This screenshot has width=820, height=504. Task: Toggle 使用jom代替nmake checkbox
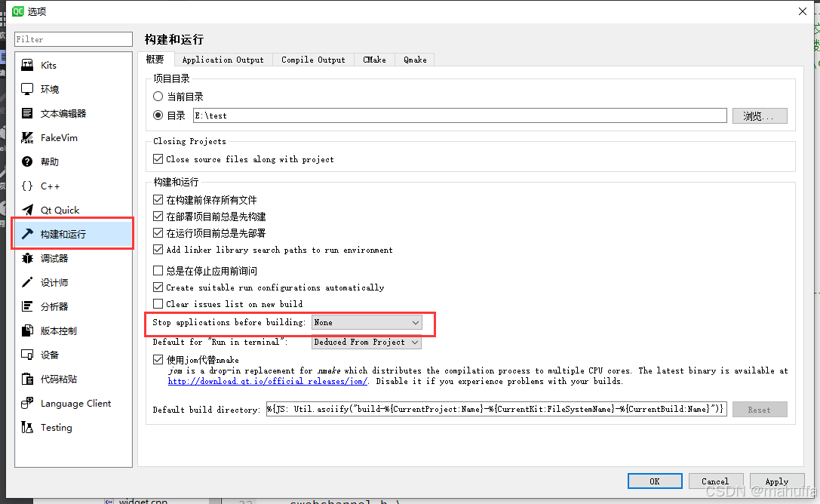click(158, 359)
